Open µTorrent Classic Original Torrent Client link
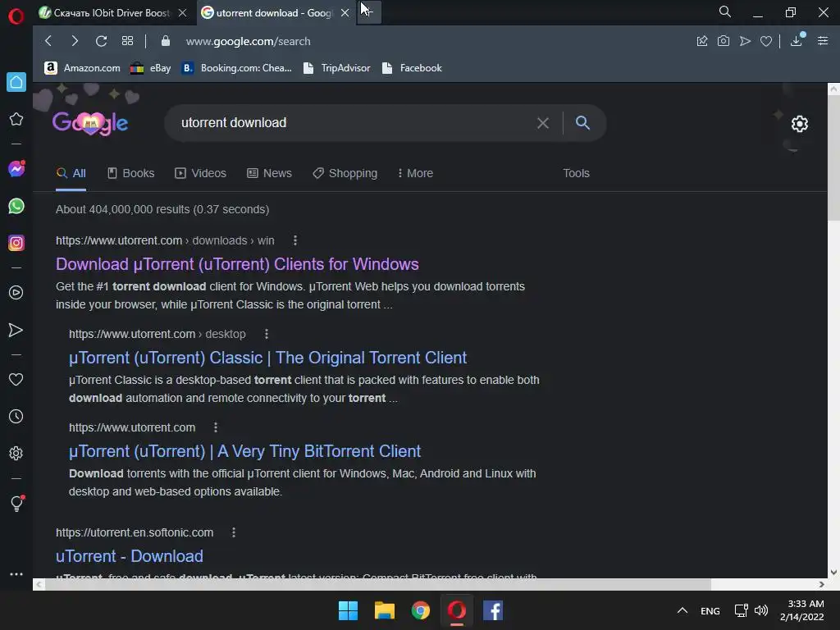This screenshot has width=840, height=630. coord(268,358)
